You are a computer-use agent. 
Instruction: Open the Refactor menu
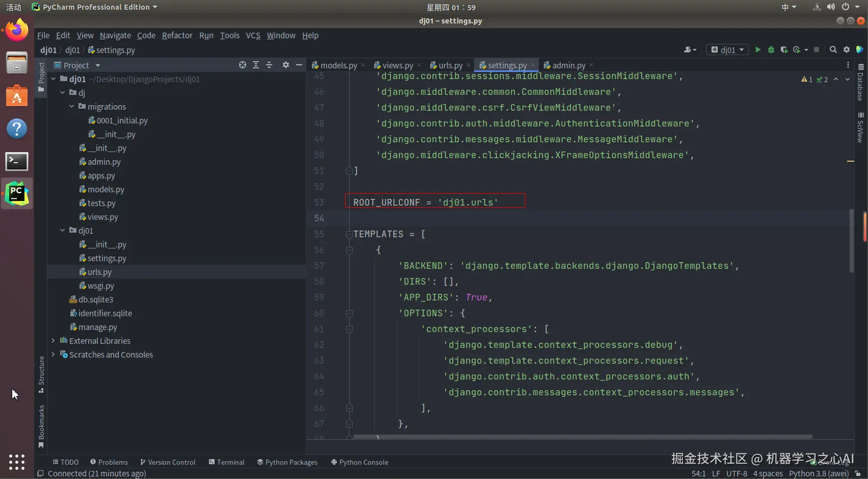click(x=177, y=35)
